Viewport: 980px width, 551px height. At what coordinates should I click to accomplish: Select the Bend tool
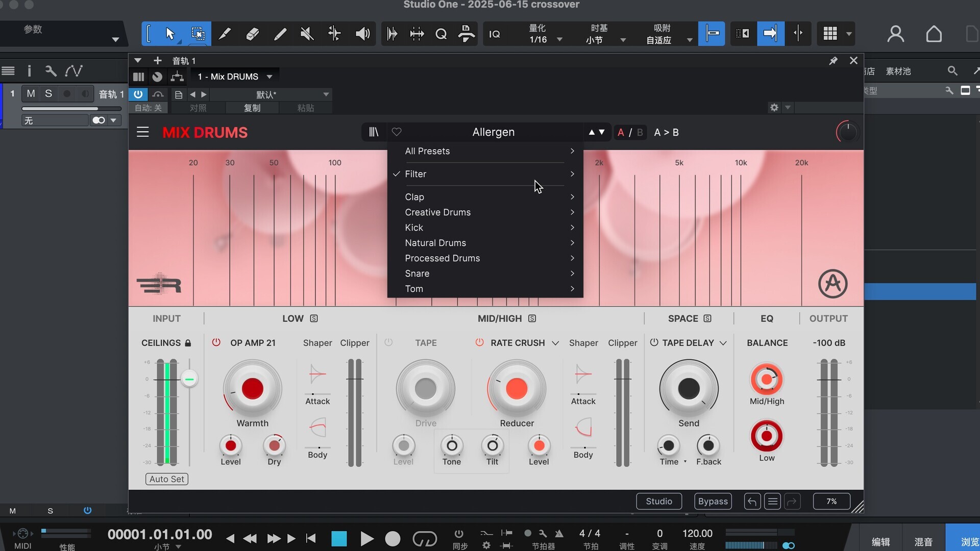(335, 34)
